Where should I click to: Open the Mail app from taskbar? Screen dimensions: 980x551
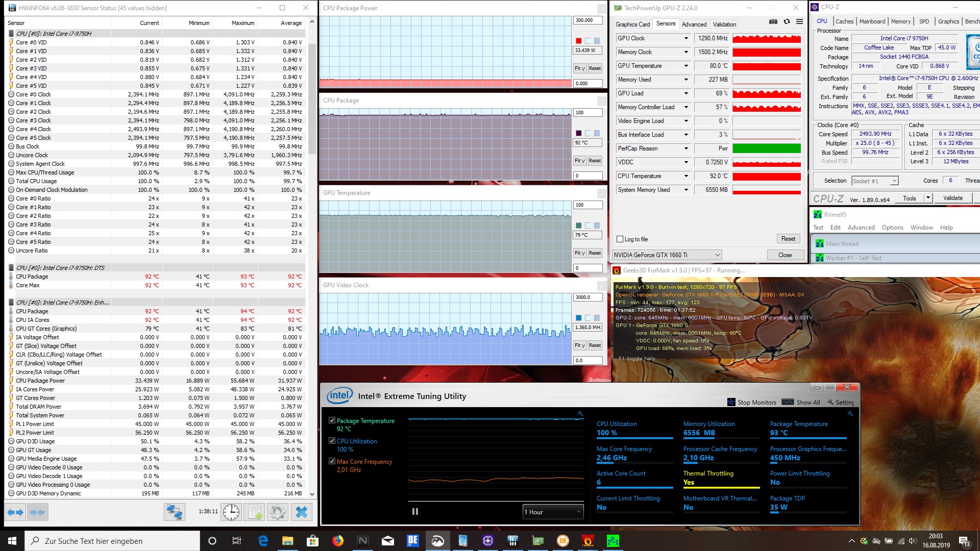coord(388,541)
